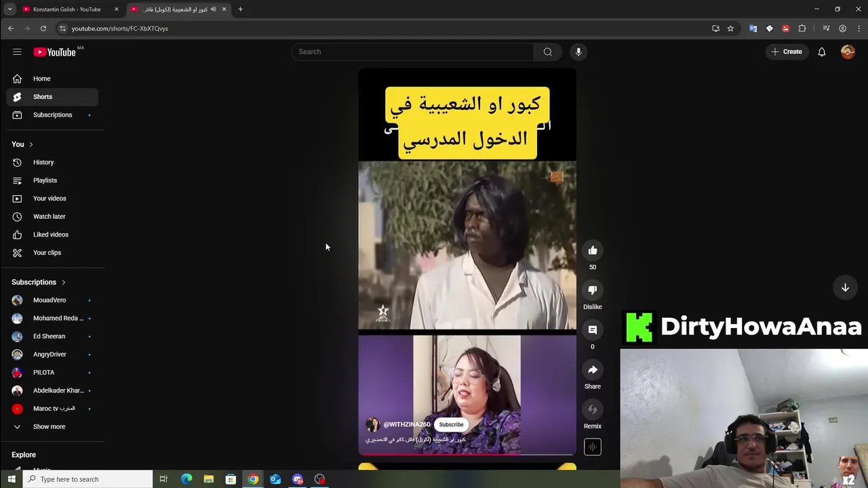This screenshot has width=868, height=488.
Task: Open Windows Start menu
Action: (x=11, y=479)
